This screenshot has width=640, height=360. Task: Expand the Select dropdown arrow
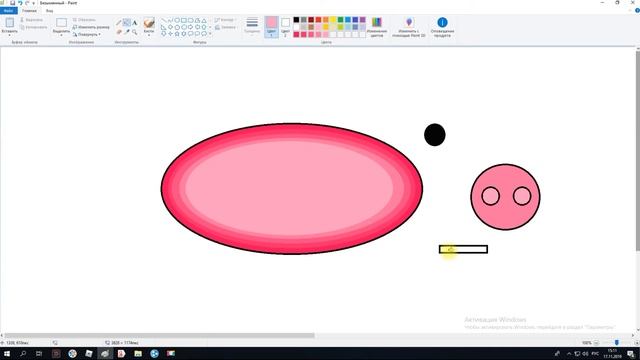pos(61,36)
